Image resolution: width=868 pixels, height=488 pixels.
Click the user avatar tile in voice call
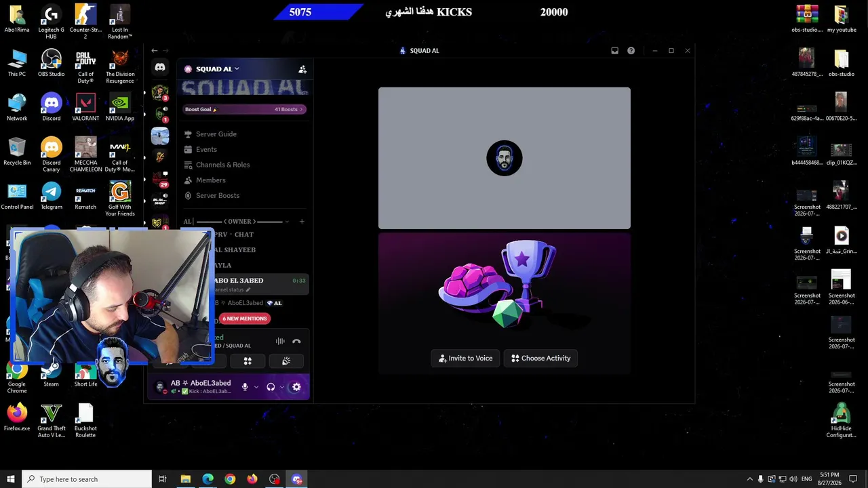click(x=505, y=159)
